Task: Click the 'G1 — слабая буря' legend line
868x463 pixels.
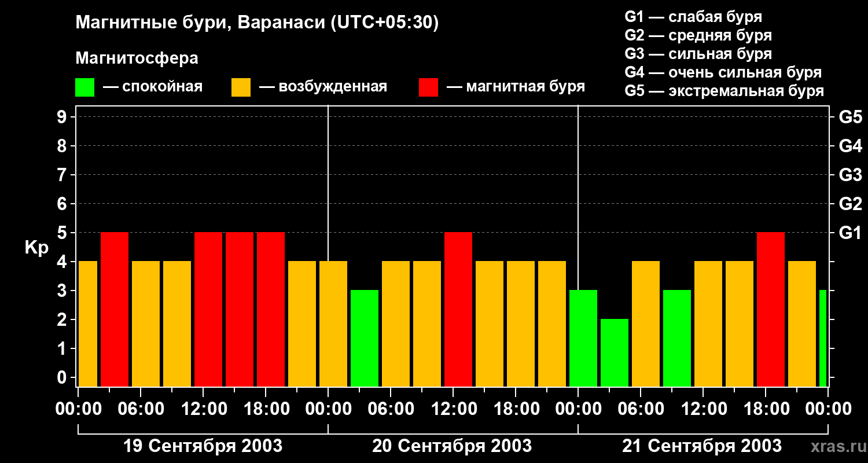Action: tap(693, 17)
